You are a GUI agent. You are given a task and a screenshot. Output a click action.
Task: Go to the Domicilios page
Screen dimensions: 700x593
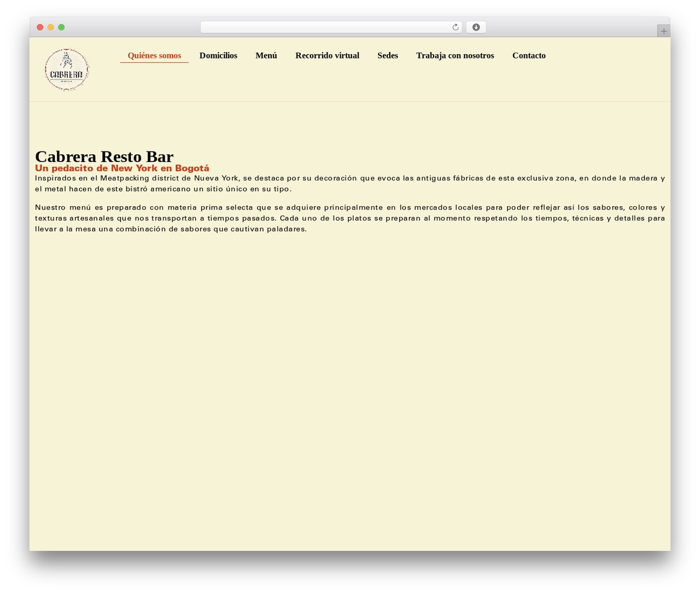coord(218,56)
